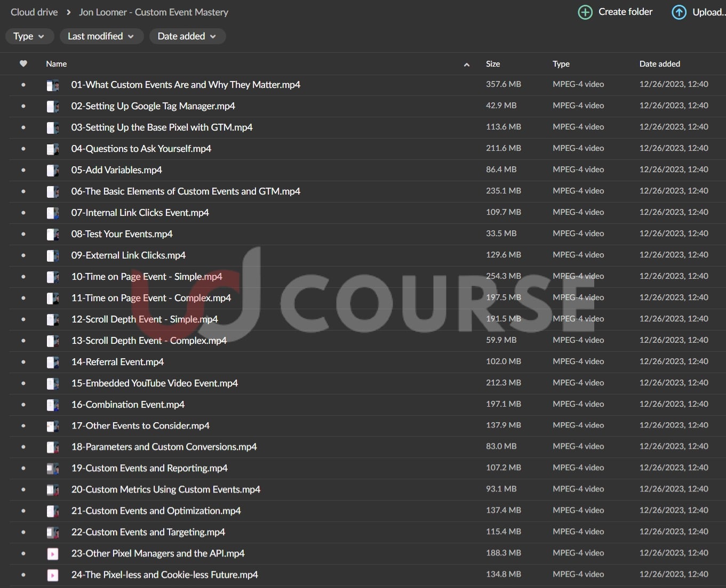The image size is (726, 588).
Task: Toggle favorite dot for 14-Referral Event row
Action: [23, 362]
